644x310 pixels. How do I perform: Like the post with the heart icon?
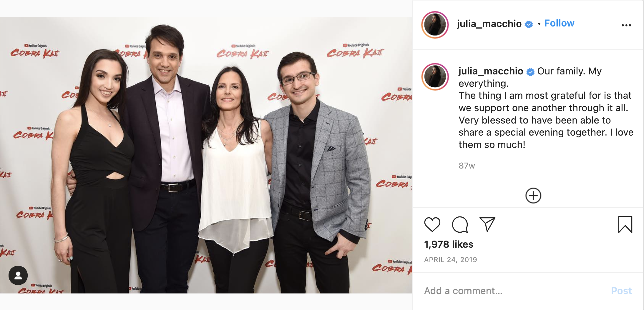point(432,225)
